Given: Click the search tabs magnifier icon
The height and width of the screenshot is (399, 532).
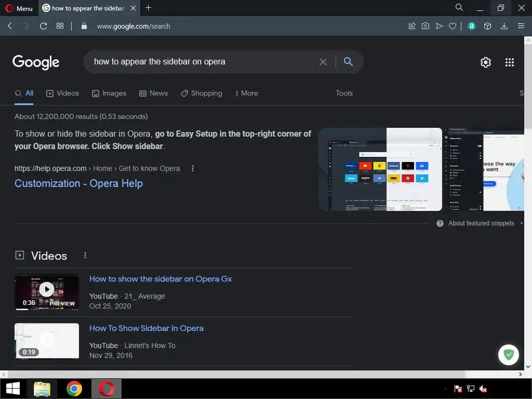Looking at the screenshot, I should tap(459, 7).
